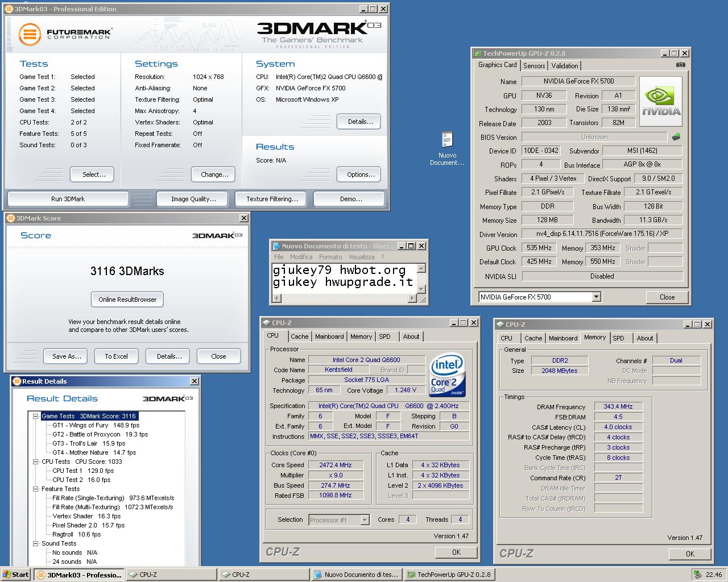Select the Ragtroll result row
Image resolution: width=728 pixels, height=582 pixels.
click(x=77, y=534)
